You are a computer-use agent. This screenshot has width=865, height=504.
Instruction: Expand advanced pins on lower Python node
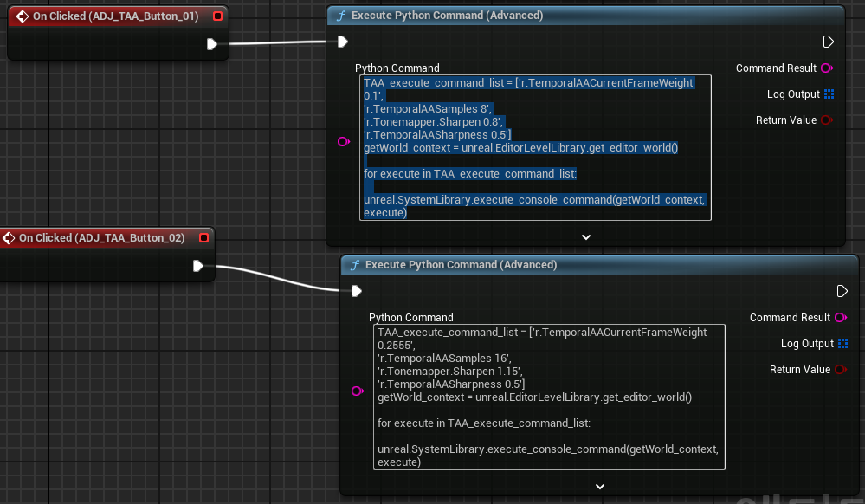click(600, 487)
